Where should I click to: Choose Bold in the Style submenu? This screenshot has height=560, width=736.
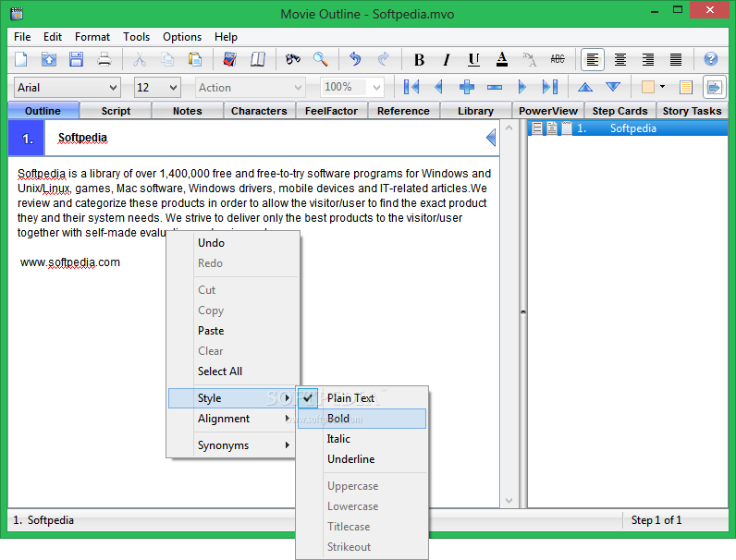click(x=362, y=419)
